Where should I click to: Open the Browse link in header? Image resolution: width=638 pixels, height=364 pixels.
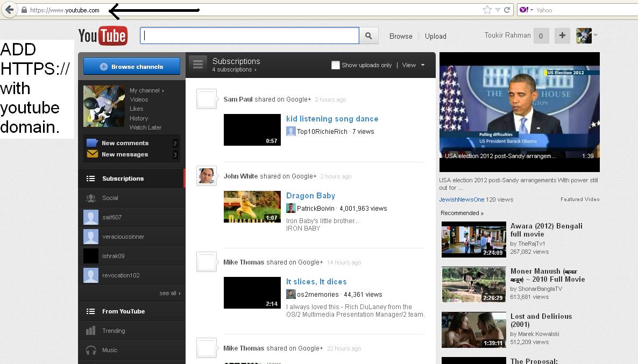pyautogui.click(x=401, y=36)
